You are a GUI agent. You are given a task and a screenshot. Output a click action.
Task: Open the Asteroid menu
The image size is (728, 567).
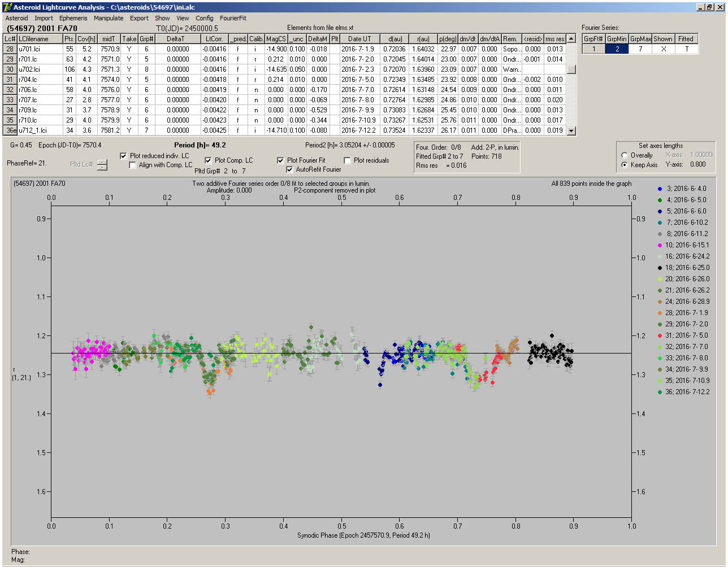pos(16,18)
